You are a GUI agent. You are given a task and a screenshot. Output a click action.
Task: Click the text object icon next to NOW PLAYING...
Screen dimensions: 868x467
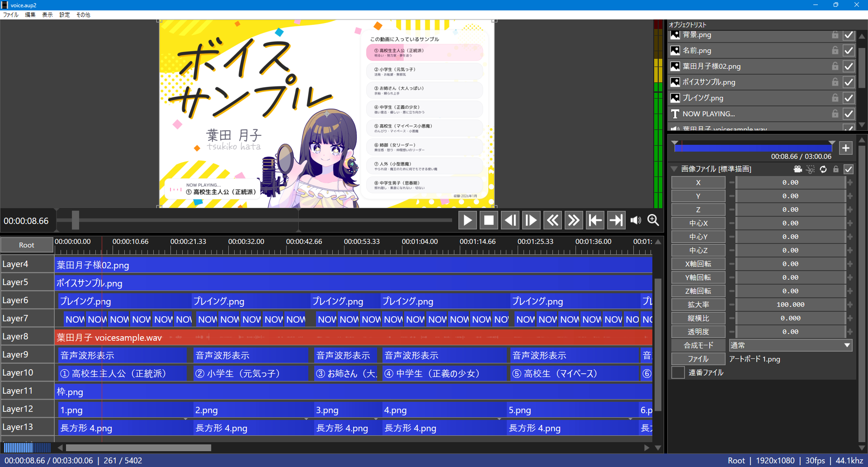tap(675, 114)
